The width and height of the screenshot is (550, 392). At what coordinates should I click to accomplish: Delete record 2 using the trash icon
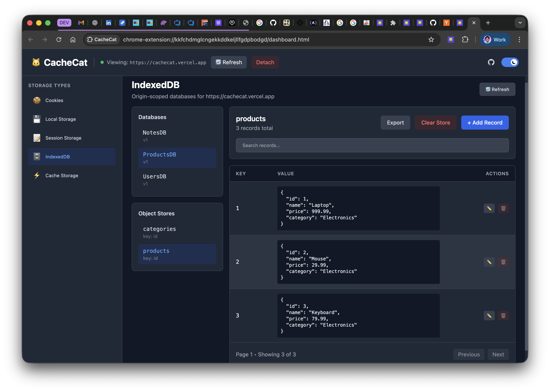503,262
